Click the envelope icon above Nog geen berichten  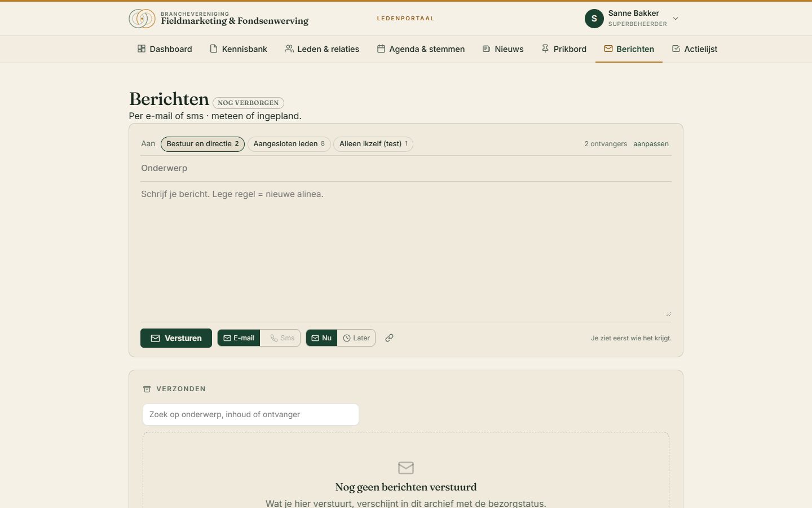pos(406,468)
